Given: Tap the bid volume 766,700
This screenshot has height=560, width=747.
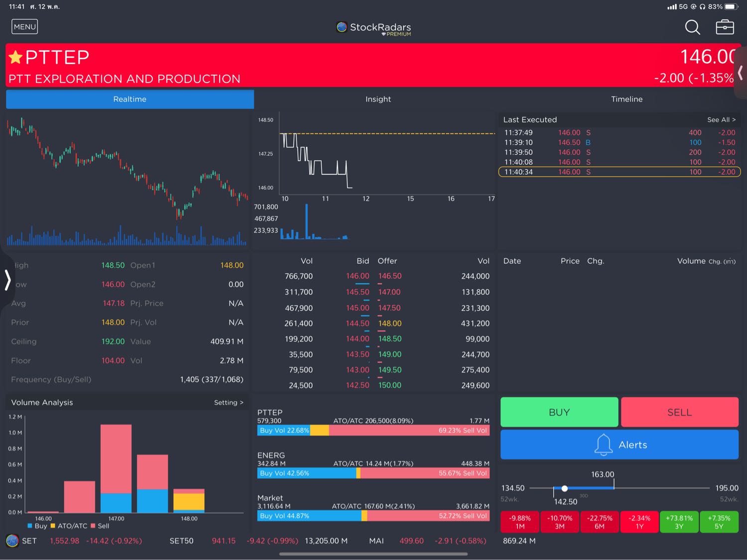Looking at the screenshot, I should pos(299,276).
